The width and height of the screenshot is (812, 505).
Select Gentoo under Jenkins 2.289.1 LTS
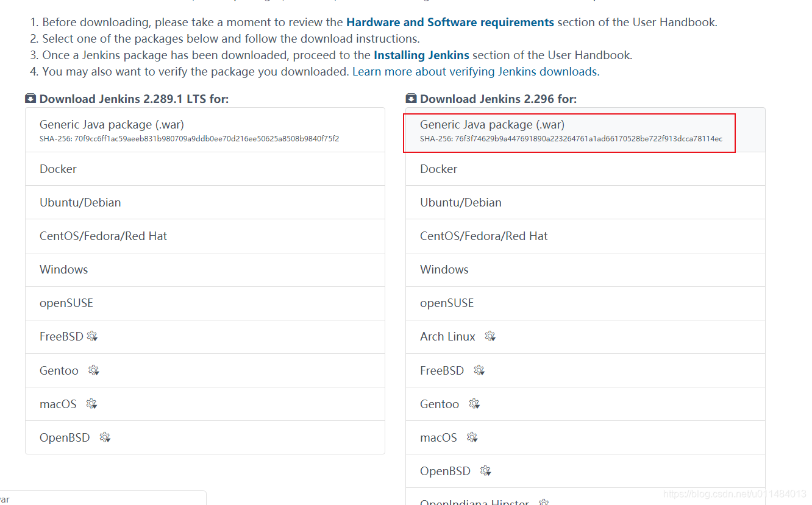[205, 370]
